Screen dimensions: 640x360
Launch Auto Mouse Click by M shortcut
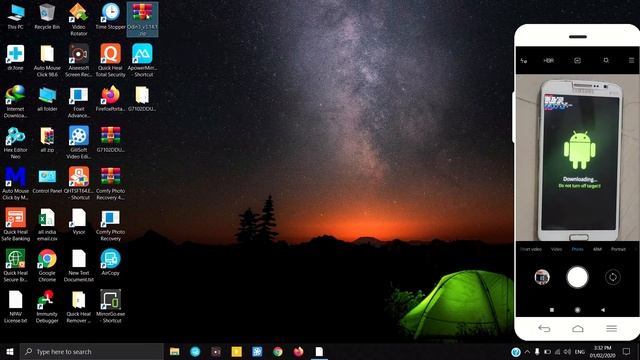click(x=16, y=183)
